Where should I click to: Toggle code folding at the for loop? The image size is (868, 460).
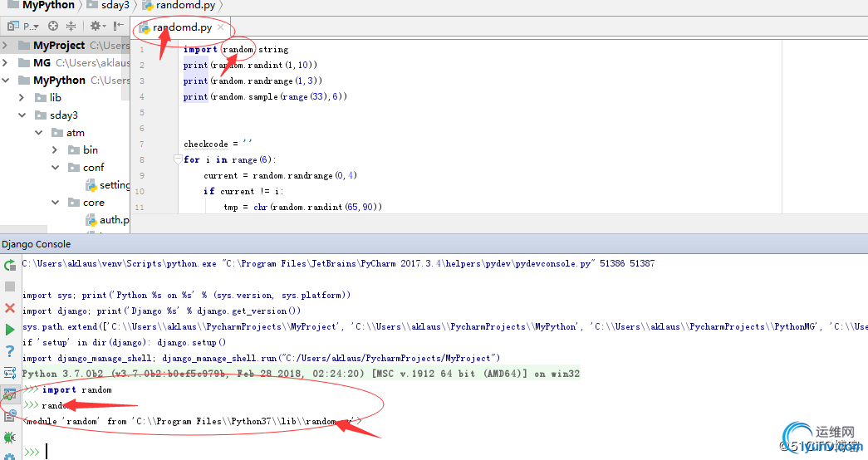click(x=177, y=159)
